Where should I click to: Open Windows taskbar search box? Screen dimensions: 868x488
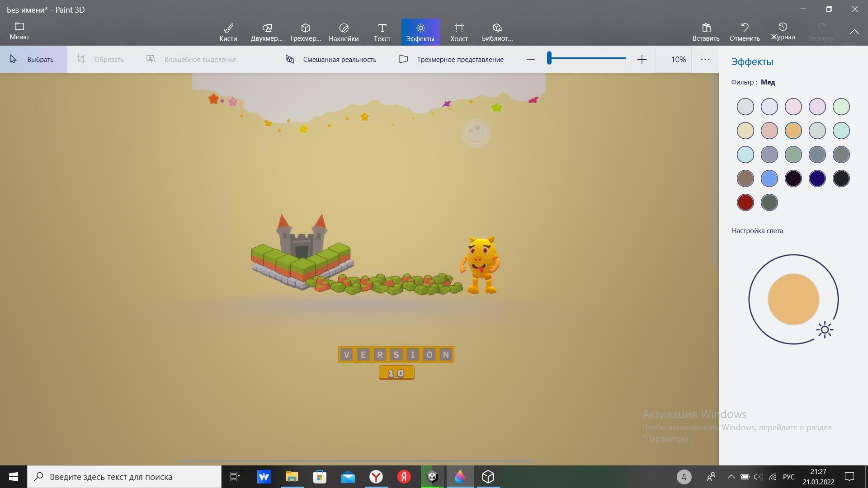[x=124, y=477]
